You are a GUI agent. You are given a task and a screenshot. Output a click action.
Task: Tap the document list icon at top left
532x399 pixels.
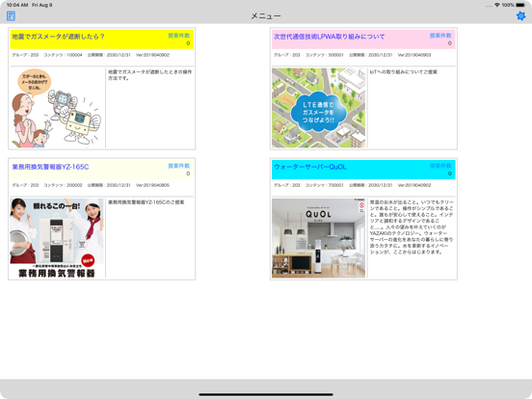[x=11, y=16]
